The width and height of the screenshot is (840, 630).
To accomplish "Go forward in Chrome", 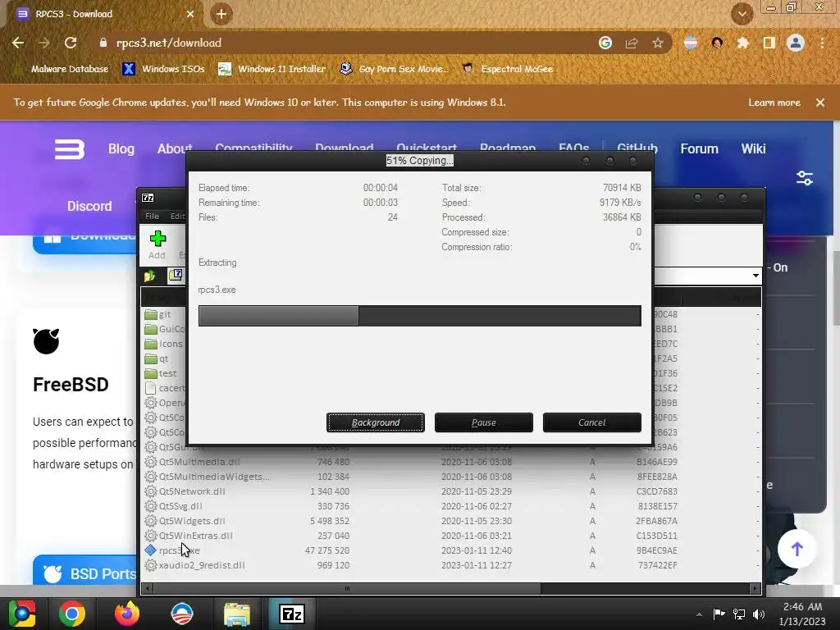I will point(44,43).
